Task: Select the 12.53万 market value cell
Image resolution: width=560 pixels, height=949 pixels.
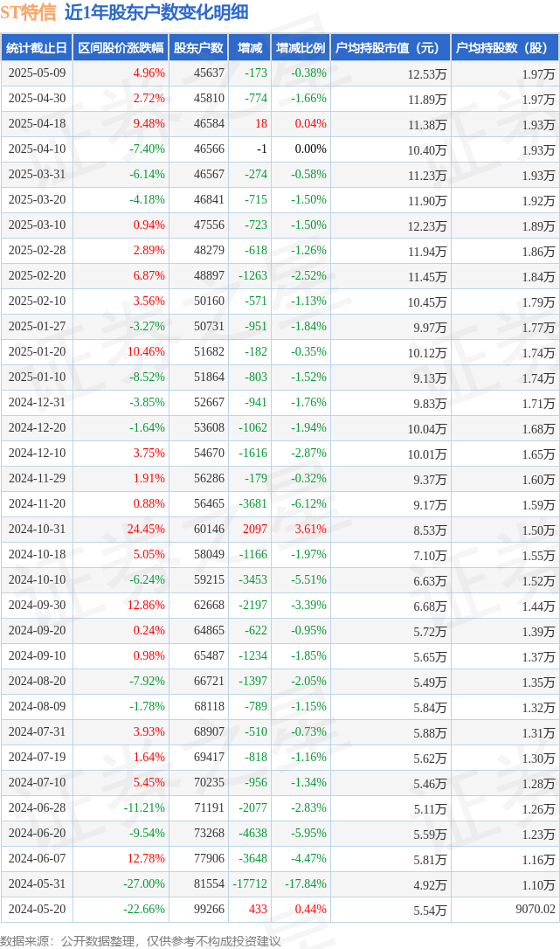Action: click(427, 73)
